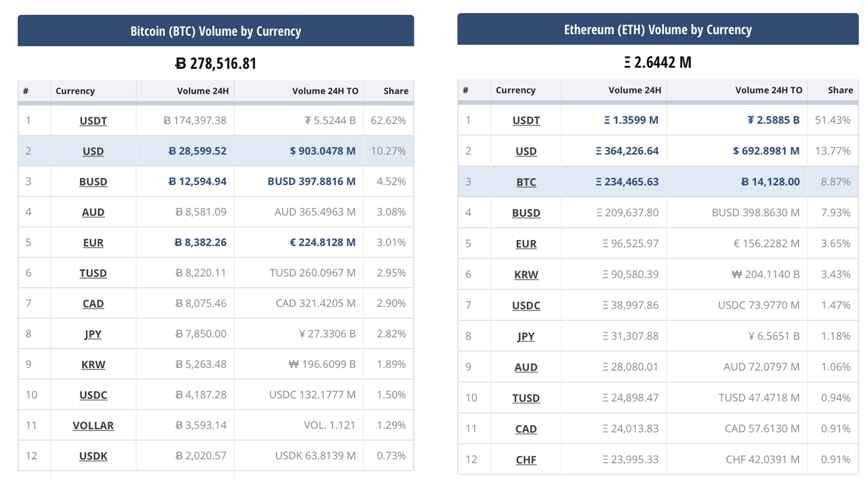Open AUD link in Ethereum table

coord(526,367)
